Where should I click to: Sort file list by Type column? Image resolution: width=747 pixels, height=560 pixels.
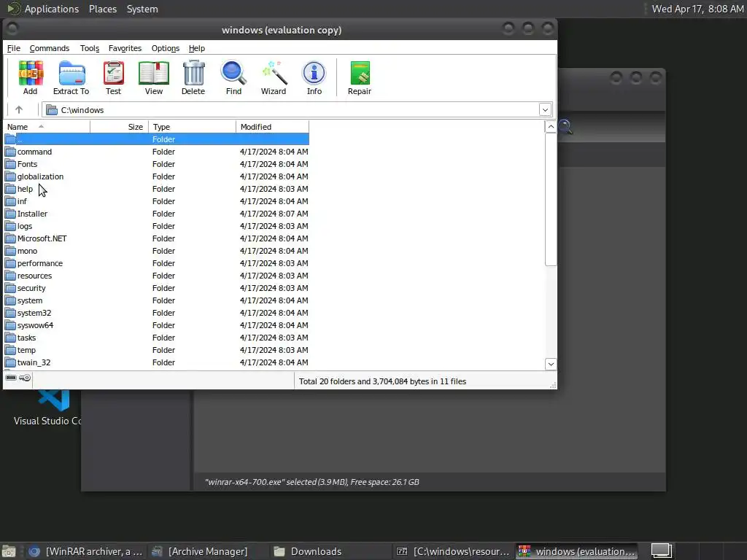(192, 127)
